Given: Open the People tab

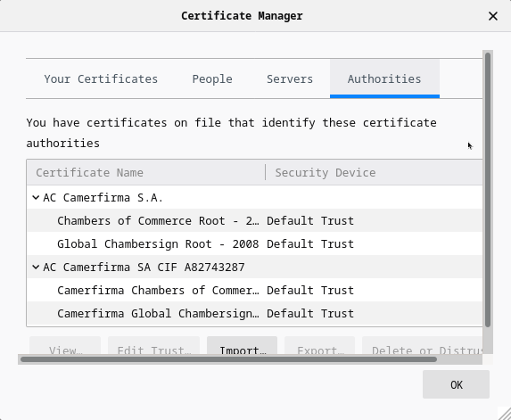Looking at the screenshot, I should coord(212,78).
